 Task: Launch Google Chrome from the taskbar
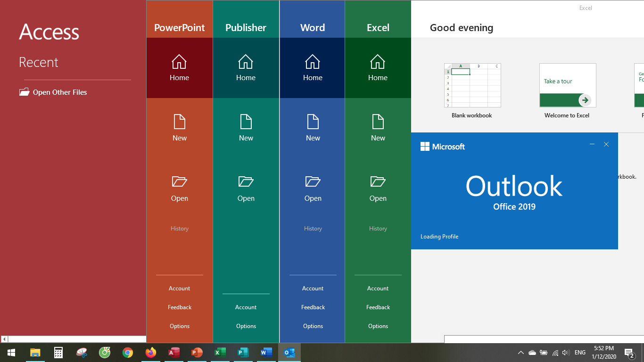click(x=128, y=353)
